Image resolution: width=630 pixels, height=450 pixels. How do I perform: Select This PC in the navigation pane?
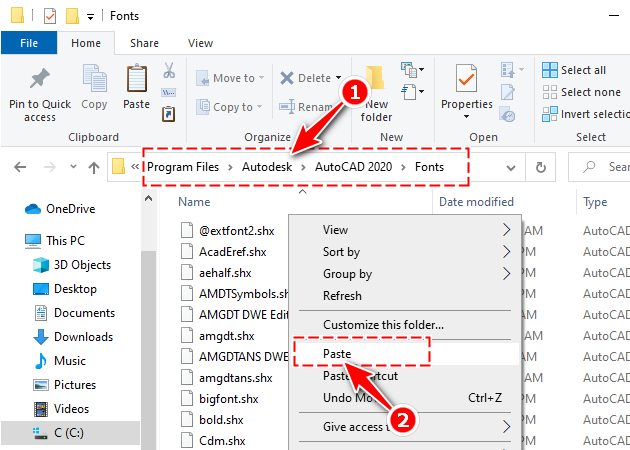(x=55, y=241)
